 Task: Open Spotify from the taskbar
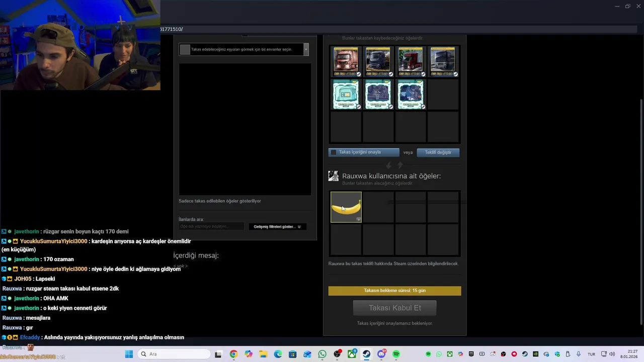[x=396, y=354]
